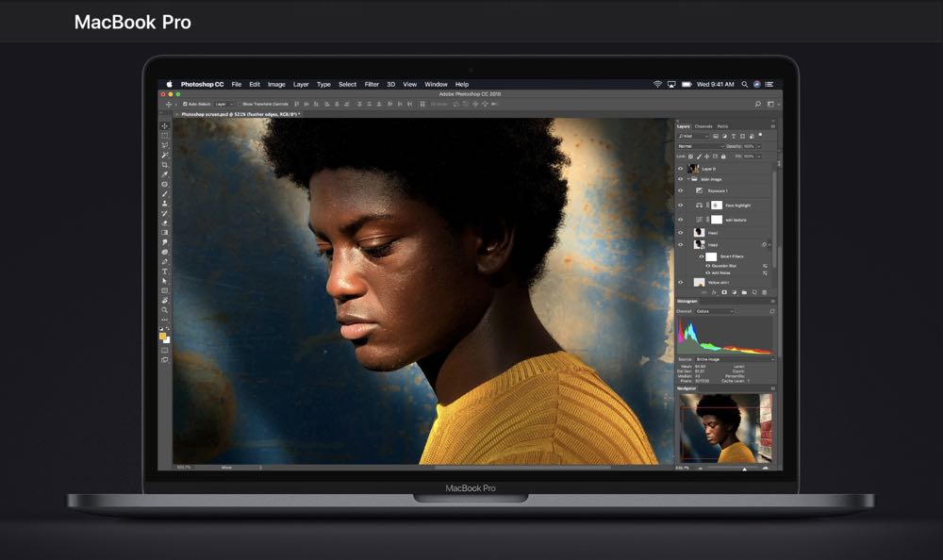The image size is (943, 560).
Task: Enable the Auto-Select checkbox
Action: point(184,104)
